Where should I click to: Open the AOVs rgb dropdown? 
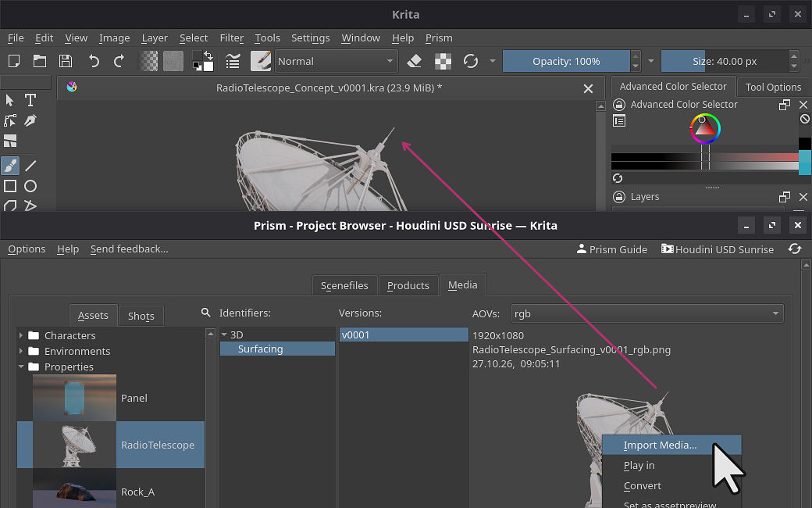pos(647,313)
